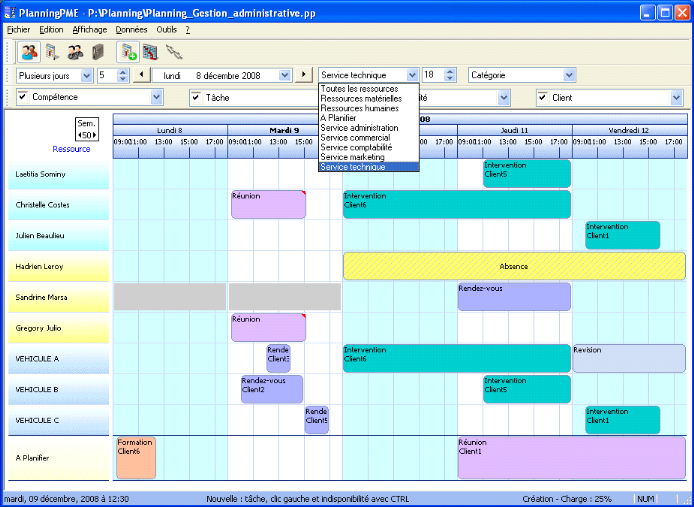Select the Réunion Client1 block in A Planifier
The image size is (694, 507).
pos(572,458)
